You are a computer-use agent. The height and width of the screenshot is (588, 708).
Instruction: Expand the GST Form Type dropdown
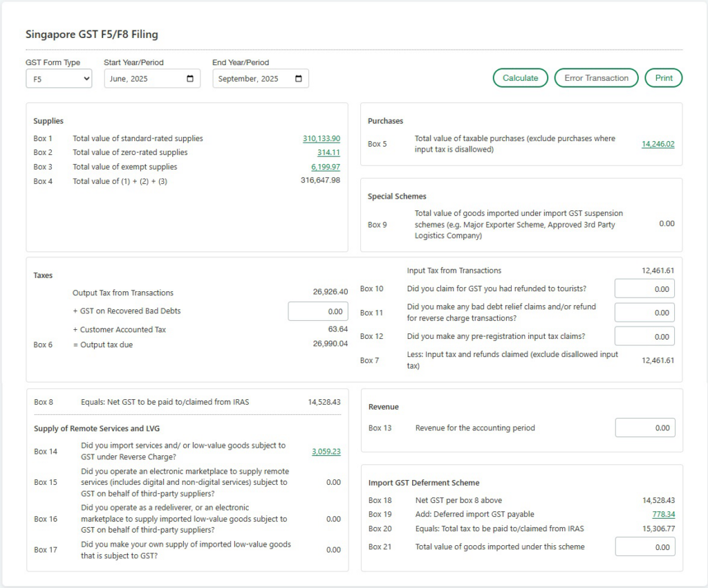point(59,79)
